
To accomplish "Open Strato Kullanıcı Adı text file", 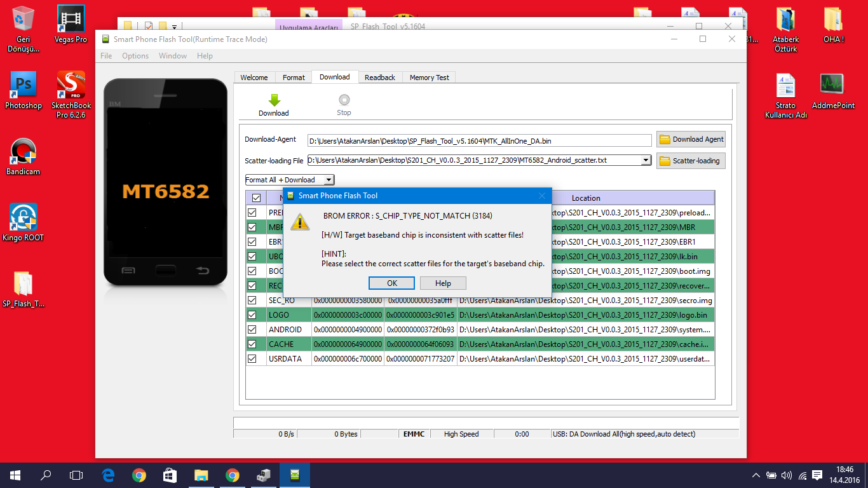I will 786,96.
